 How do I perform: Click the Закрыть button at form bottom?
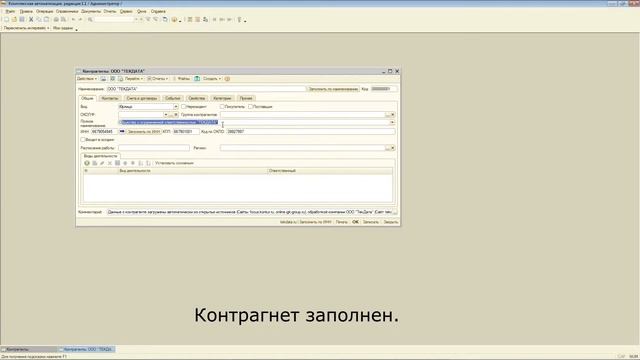[x=391, y=222]
